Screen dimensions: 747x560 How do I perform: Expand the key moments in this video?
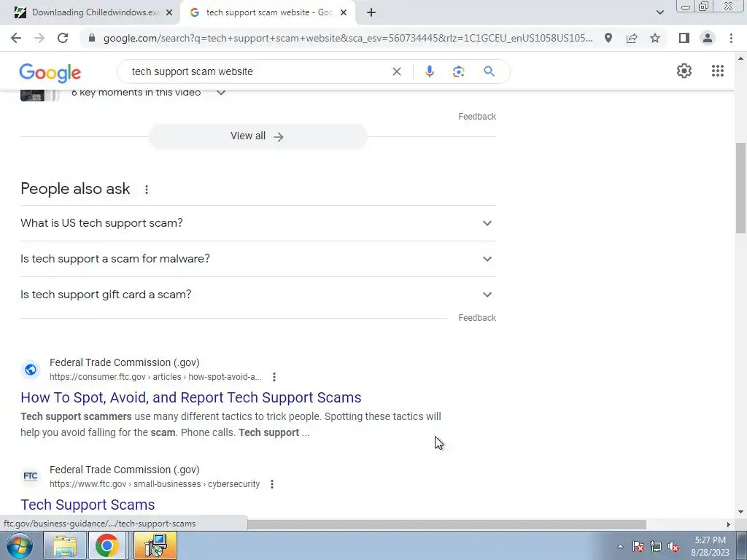[x=221, y=93]
